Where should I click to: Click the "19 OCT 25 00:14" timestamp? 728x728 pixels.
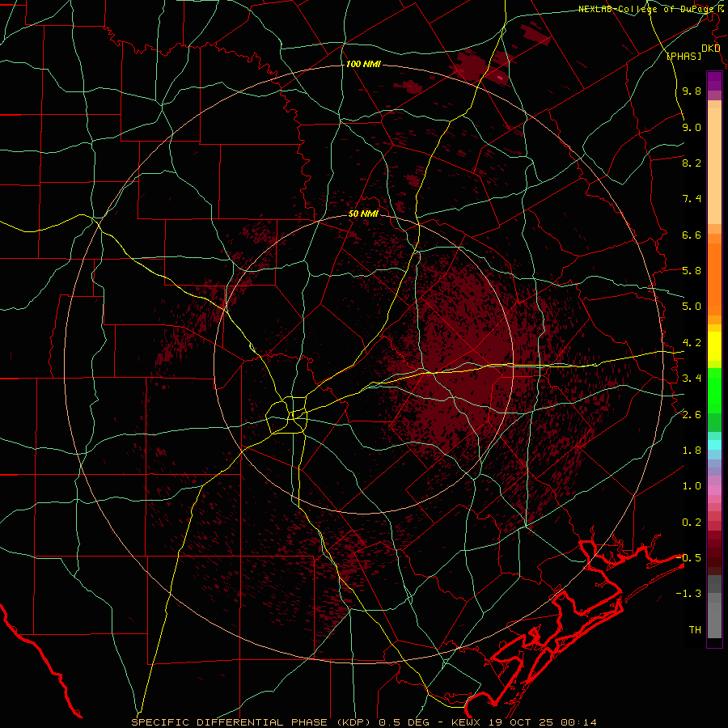pyautogui.click(x=542, y=722)
